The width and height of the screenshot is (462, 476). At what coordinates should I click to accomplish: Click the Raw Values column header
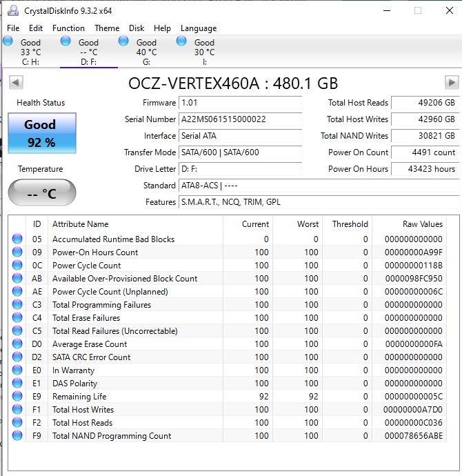click(422, 224)
